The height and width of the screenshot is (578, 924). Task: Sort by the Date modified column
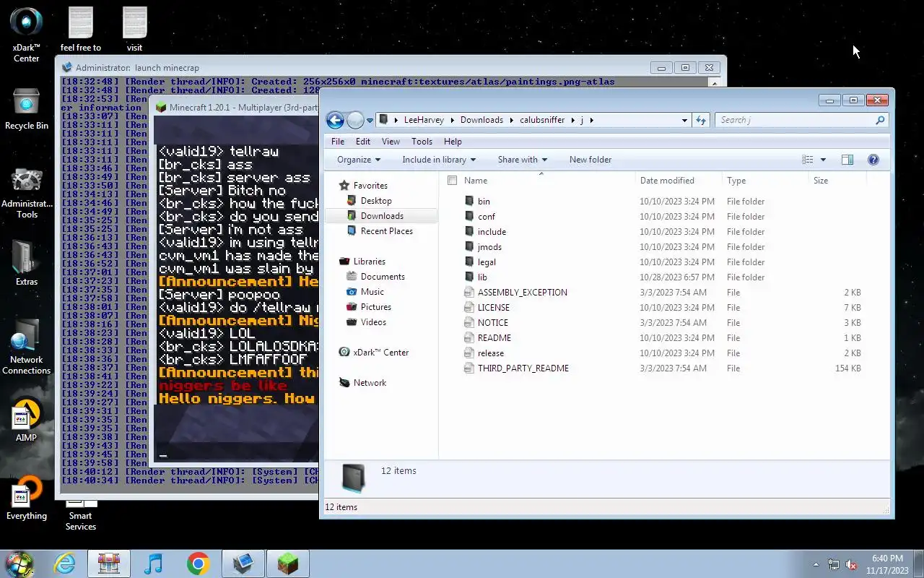click(678, 181)
